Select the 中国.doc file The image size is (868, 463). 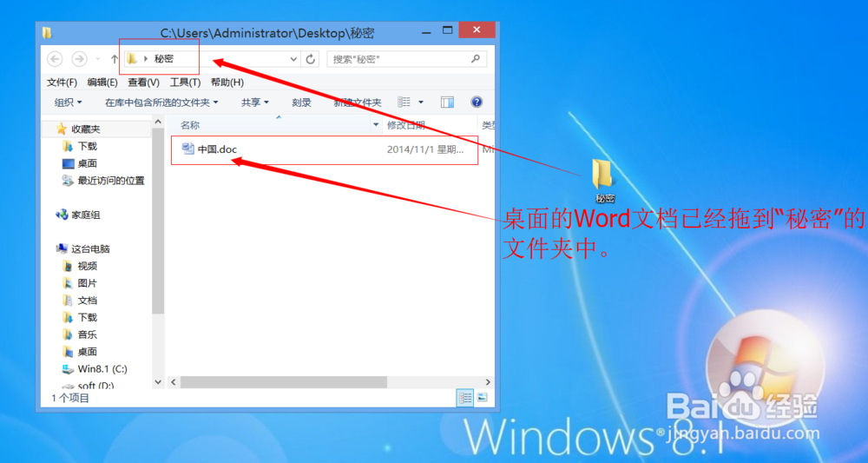325,149
